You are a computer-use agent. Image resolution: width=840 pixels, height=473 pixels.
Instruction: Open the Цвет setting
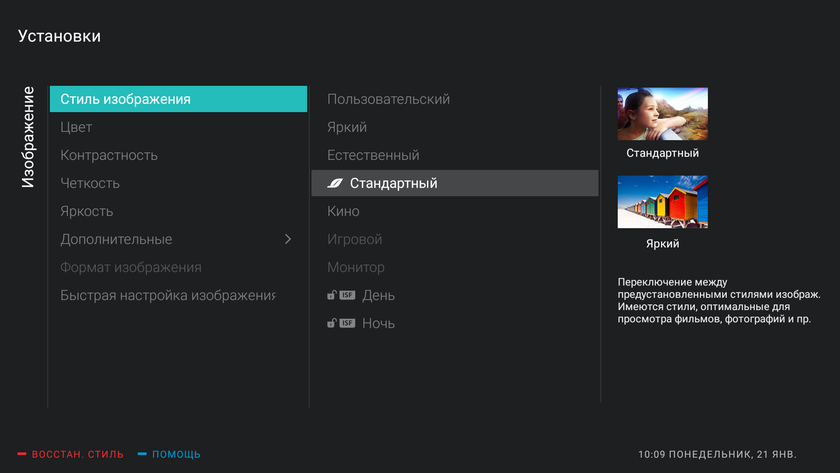coord(77,128)
